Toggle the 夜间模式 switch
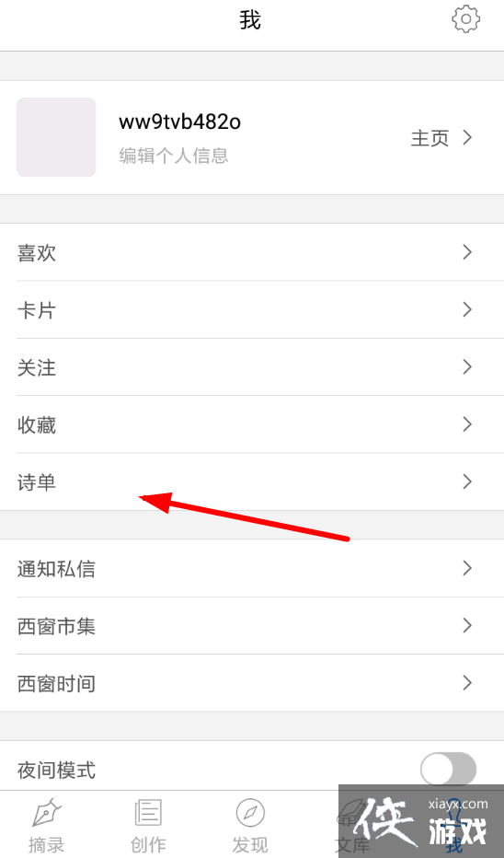 [x=448, y=769]
